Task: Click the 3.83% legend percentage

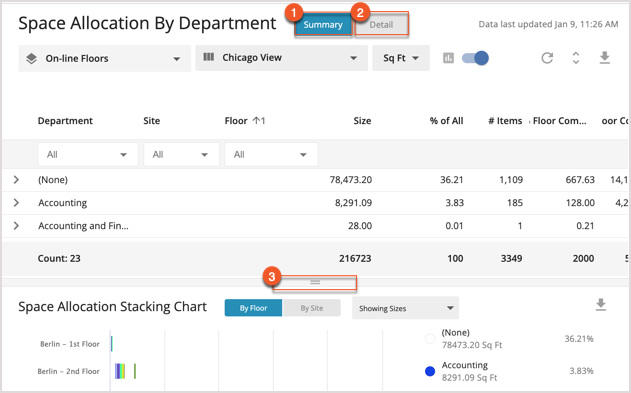Action: (581, 371)
